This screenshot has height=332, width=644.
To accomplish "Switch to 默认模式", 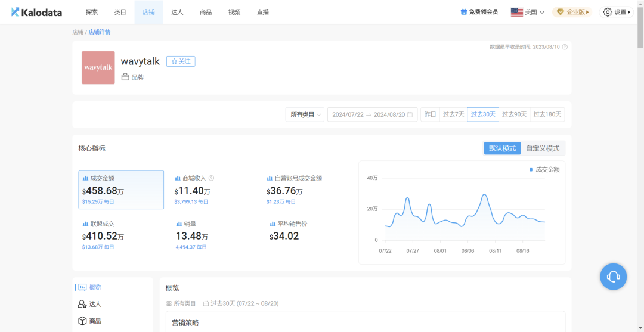I will [x=502, y=148].
